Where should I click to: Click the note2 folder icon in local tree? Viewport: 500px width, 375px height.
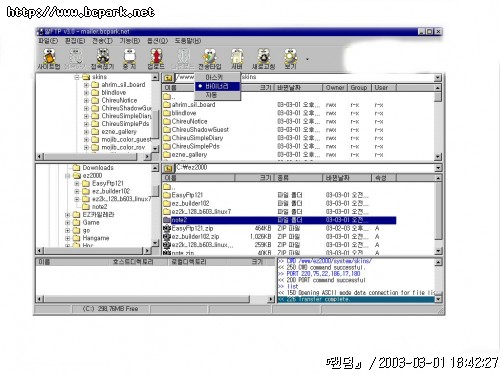pyautogui.click(x=86, y=207)
